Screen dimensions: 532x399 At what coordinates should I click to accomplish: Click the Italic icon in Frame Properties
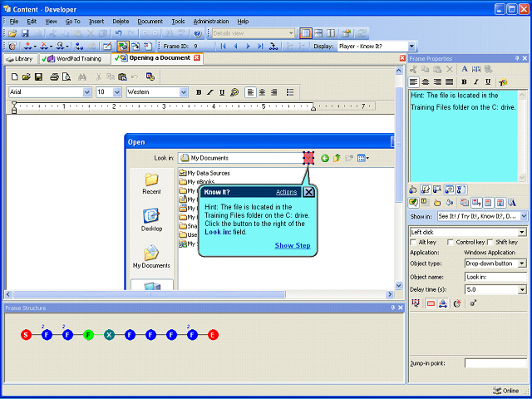point(476,81)
